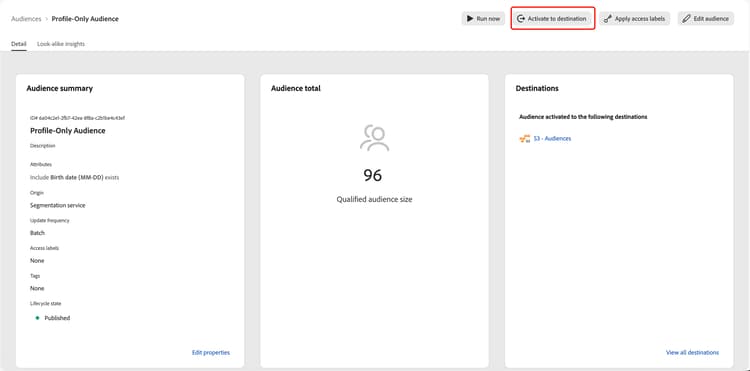Click the Profile-Only Audience summary title
This screenshot has height=371, width=750.
pos(67,131)
